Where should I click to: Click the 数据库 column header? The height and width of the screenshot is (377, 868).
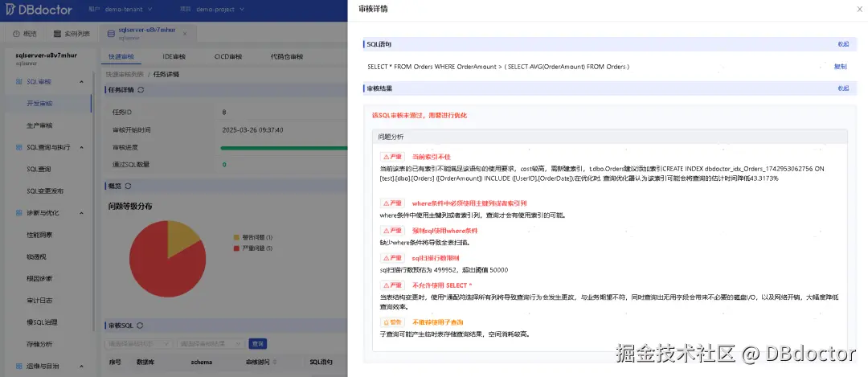pos(145,362)
